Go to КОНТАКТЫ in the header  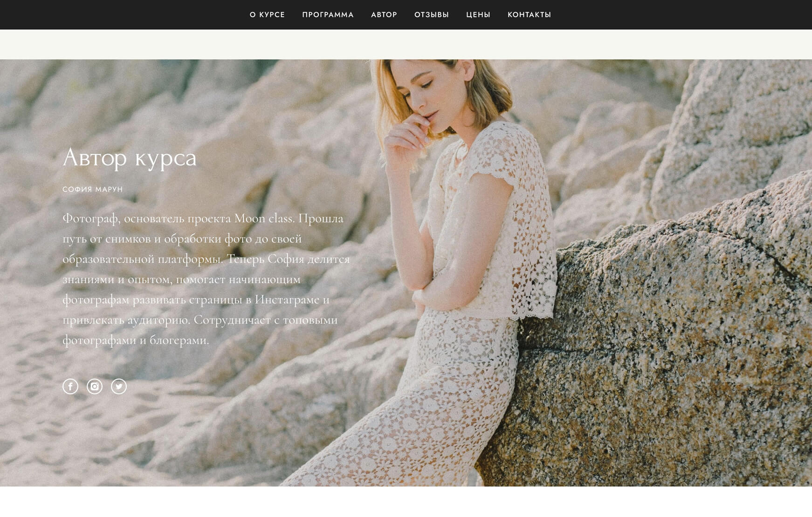click(x=529, y=15)
